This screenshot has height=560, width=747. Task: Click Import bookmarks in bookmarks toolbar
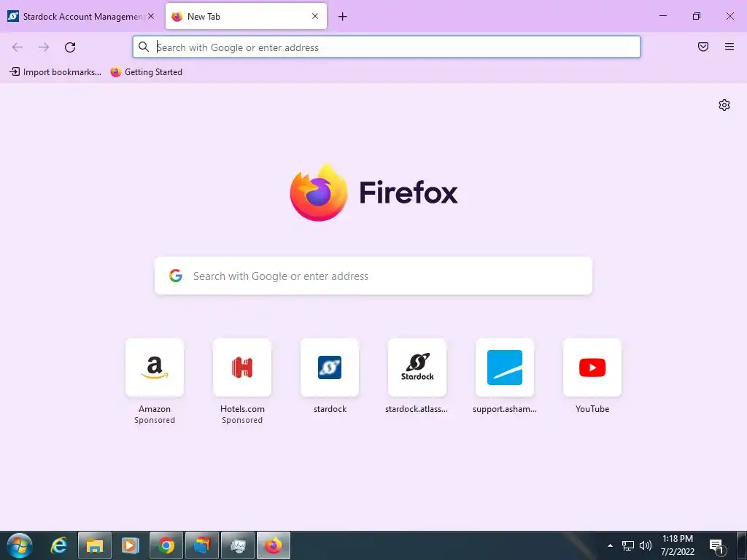point(55,72)
